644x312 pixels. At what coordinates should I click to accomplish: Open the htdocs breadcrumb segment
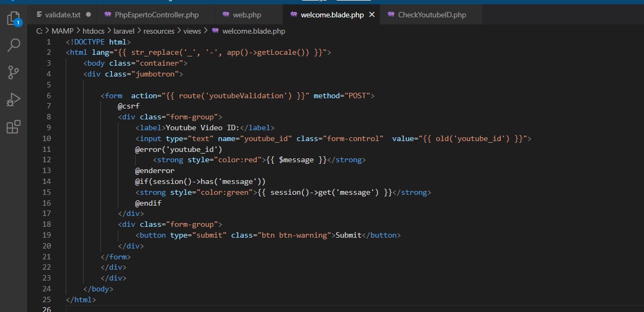tap(93, 31)
